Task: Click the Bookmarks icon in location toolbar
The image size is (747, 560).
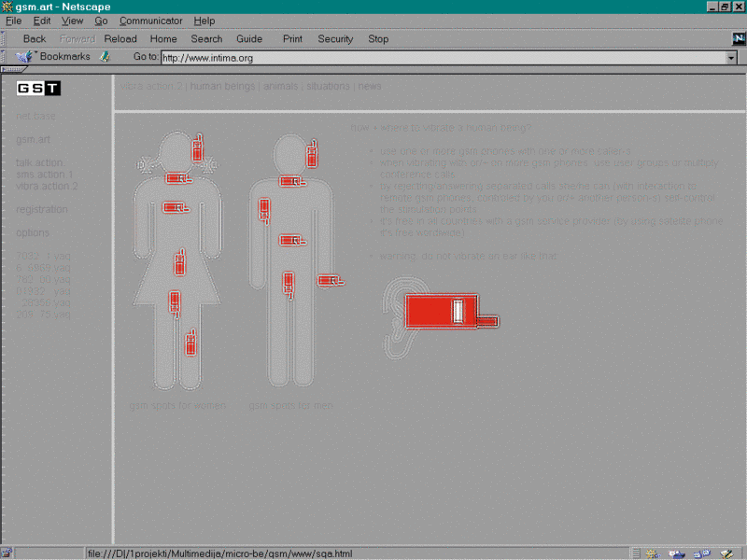Action: tap(24, 57)
